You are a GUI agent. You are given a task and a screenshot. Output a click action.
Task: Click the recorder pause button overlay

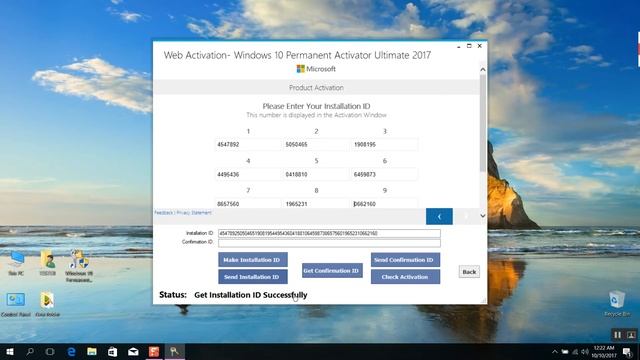tap(617, 335)
